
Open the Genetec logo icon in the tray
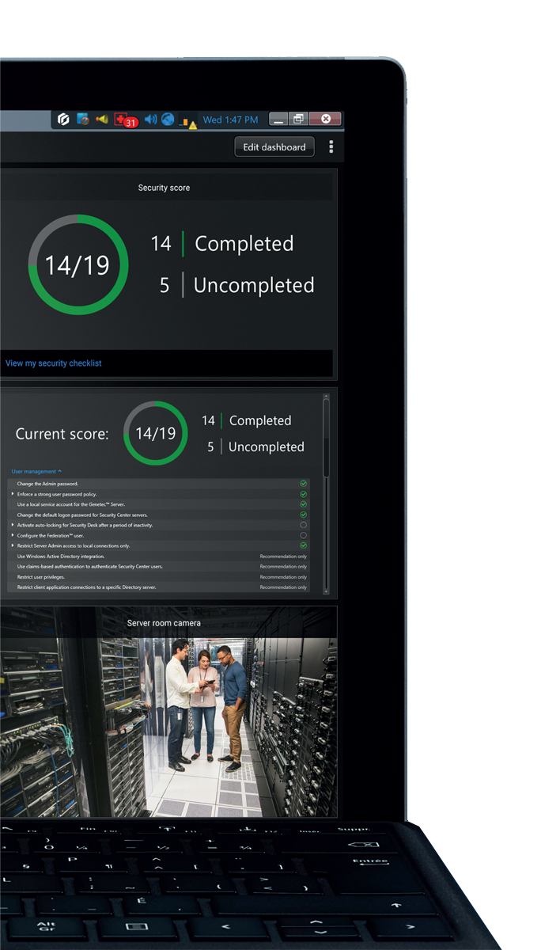click(x=65, y=120)
